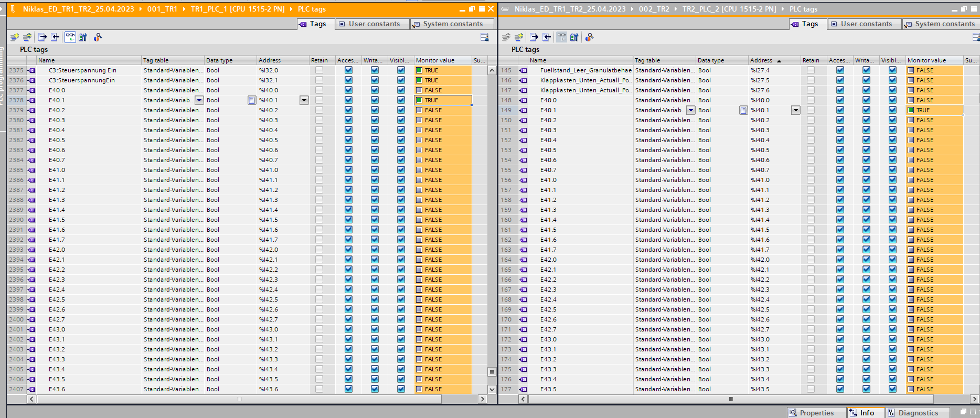Screen dimensions: 980x418
Task: Click Export icon in TR1_PLC_1 toolbar
Action: coord(42,37)
